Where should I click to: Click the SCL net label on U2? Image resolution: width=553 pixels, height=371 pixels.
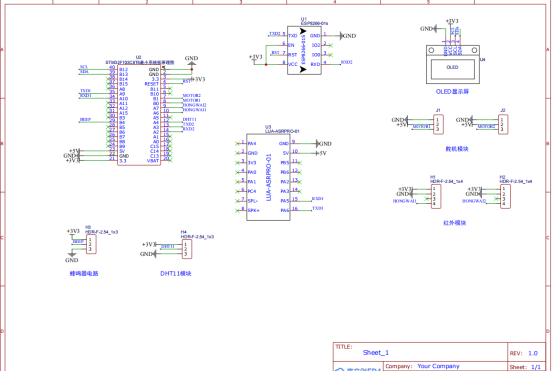pyautogui.click(x=84, y=67)
